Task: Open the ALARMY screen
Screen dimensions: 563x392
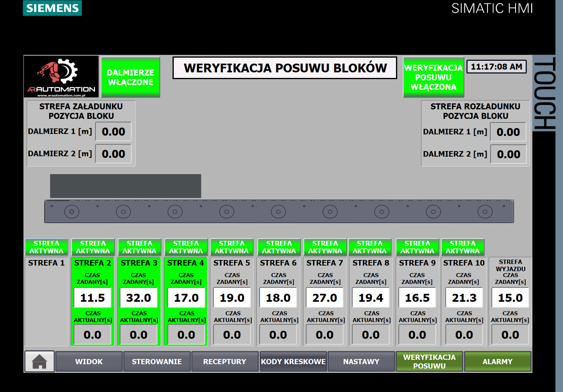Action: (x=497, y=361)
